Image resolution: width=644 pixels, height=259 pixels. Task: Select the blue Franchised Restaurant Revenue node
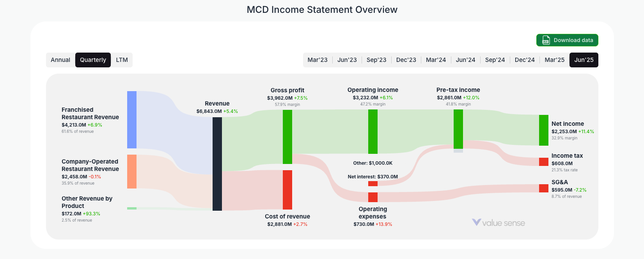(131, 120)
